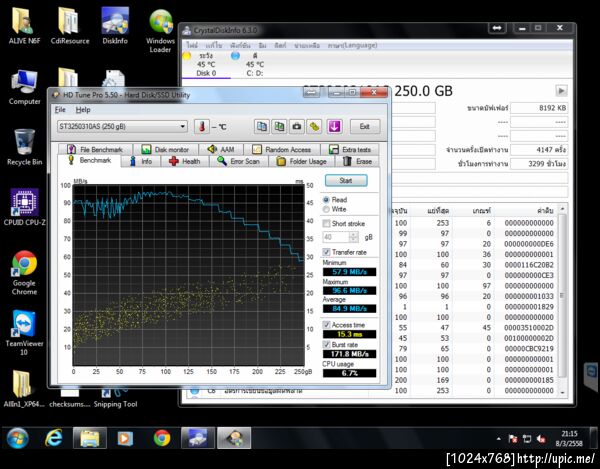The height and width of the screenshot is (469, 600).
Task: Open the AllIn1_XP64 folder on desktop
Action: tap(24, 389)
